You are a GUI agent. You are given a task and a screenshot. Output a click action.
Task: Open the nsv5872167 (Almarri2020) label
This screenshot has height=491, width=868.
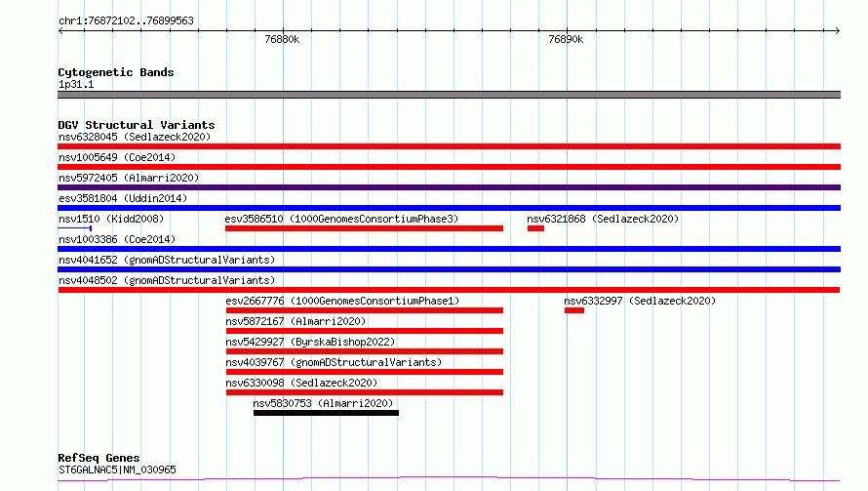coord(296,321)
